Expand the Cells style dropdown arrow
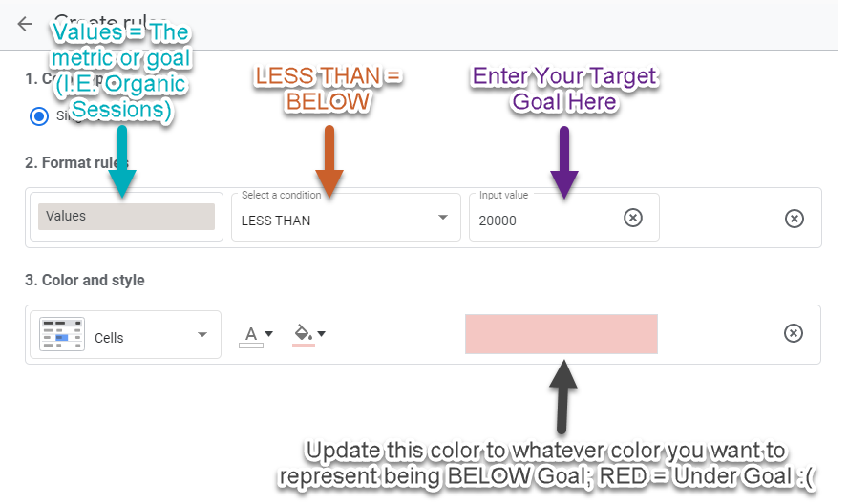This screenshot has height=504, width=848. [x=202, y=335]
